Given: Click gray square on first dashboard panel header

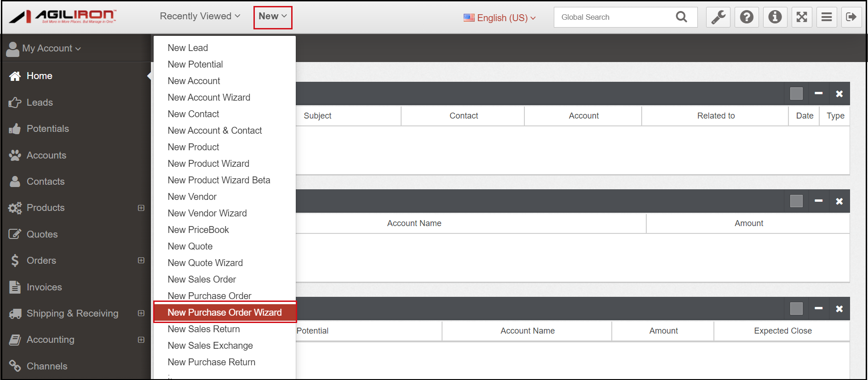Looking at the screenshot, I should [796, 93].
